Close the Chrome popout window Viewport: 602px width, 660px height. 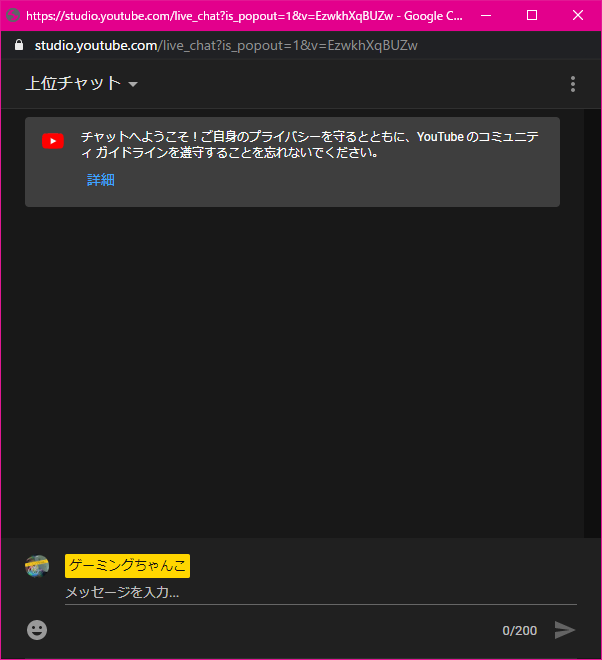(x=578, y=16)
